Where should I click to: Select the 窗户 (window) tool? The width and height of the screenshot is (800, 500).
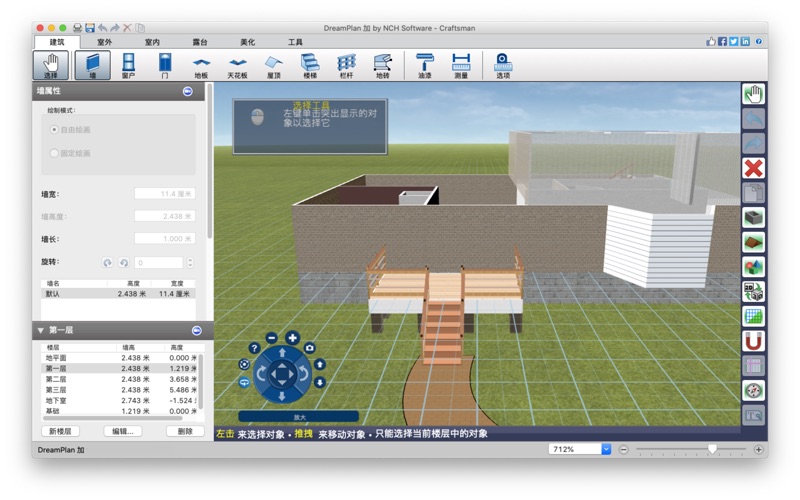click(128, 66)
